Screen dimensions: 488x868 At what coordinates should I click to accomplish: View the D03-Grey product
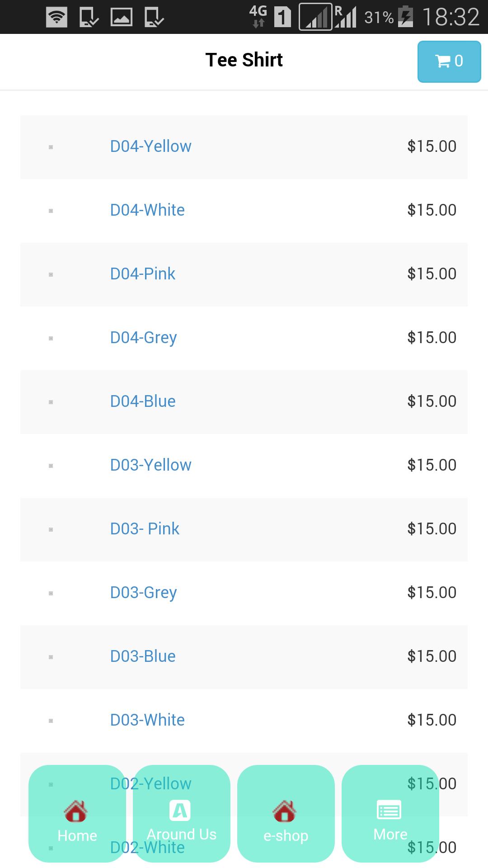click(143, 593)
